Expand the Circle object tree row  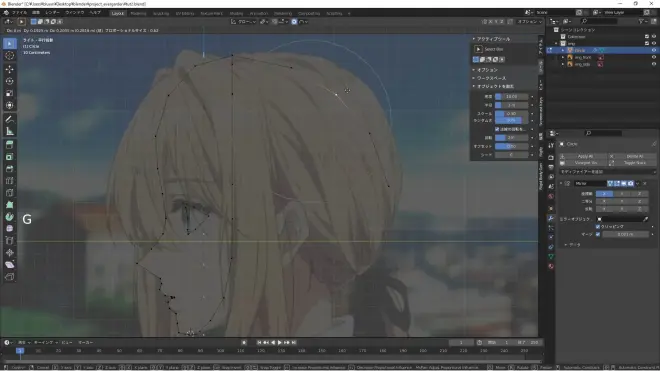[563, 50]
